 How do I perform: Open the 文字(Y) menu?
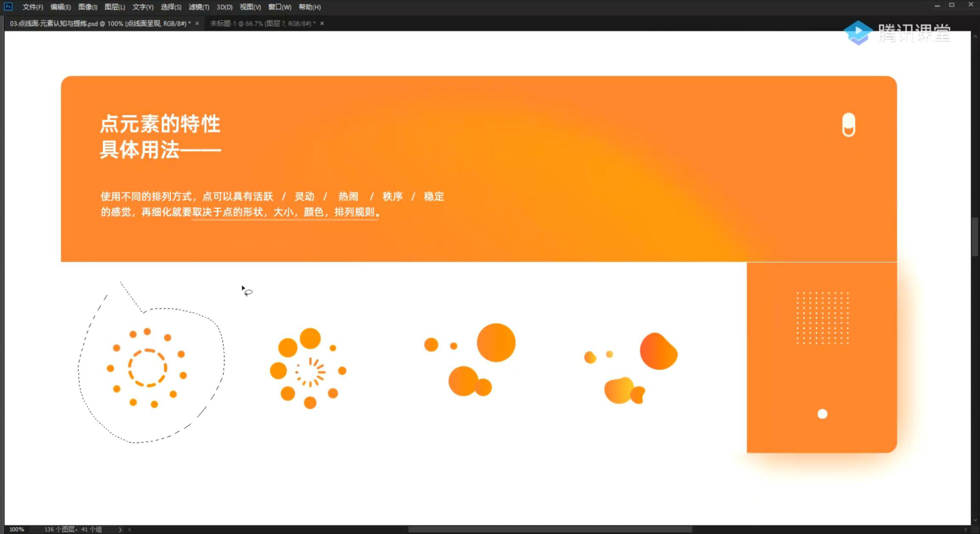[143, 7]
